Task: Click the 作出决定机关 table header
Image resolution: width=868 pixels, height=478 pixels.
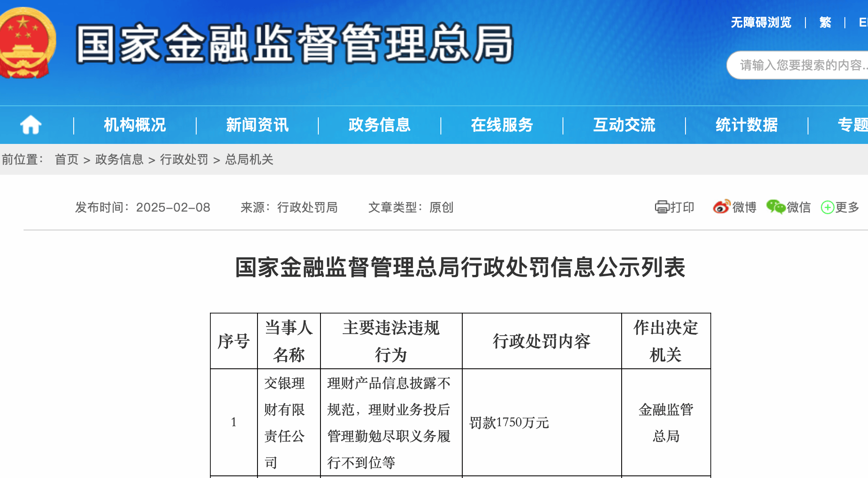Action: tap(666, 341)
